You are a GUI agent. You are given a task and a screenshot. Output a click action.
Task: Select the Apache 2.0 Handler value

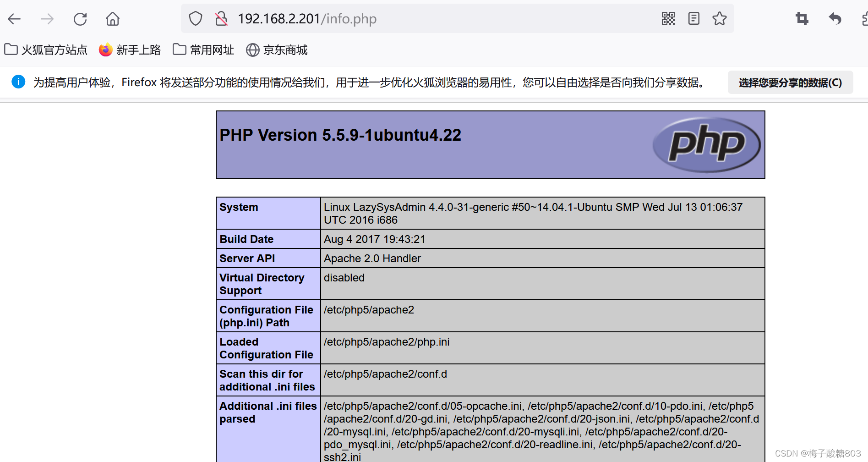point(372,258)
